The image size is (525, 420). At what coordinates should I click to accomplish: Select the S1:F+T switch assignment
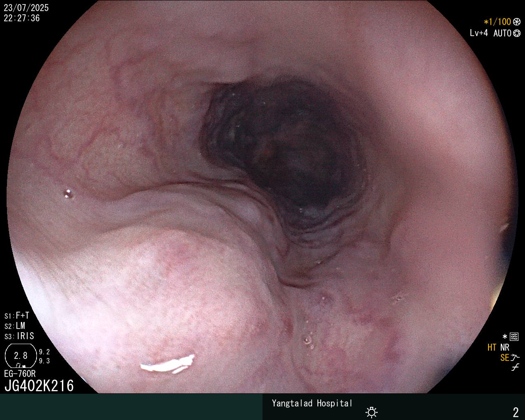click(17, 316)
